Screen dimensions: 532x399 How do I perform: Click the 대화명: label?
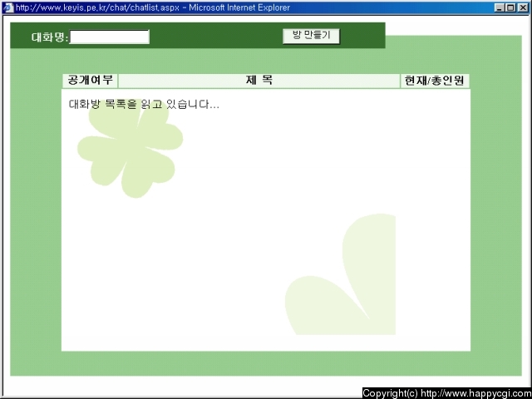50,37
